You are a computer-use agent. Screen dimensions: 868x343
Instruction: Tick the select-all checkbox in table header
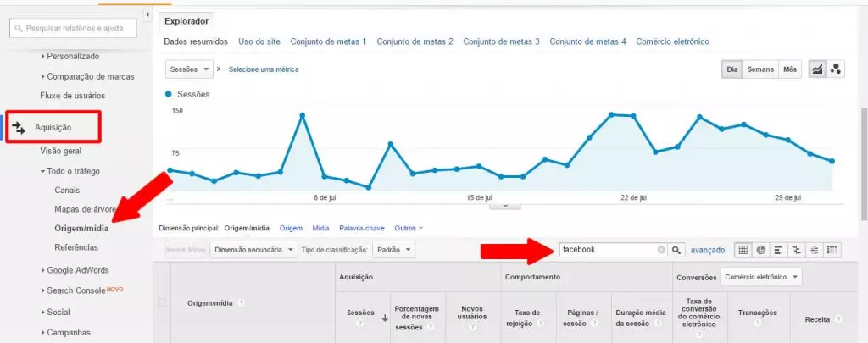163,302
